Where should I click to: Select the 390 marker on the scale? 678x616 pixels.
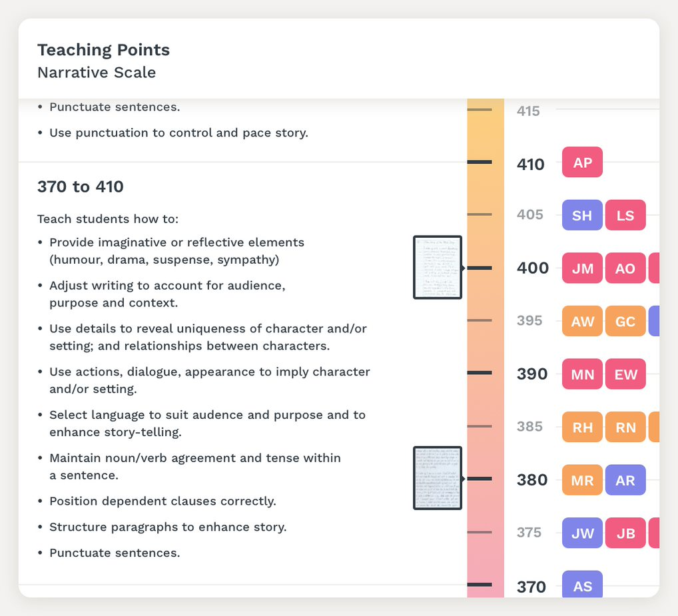click(480, 374)
